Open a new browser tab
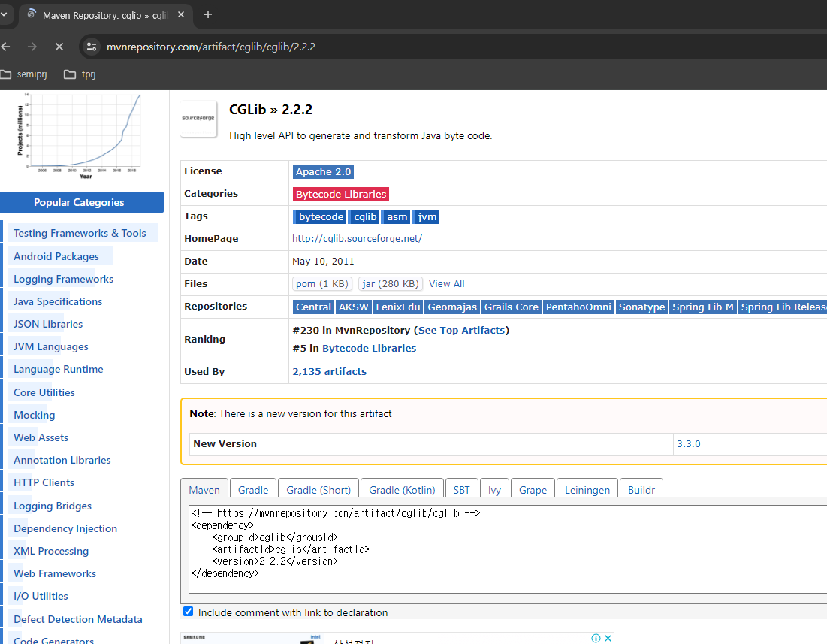This screenshot has width=827, height=644. pyautogui.click(x=208, y=15)
